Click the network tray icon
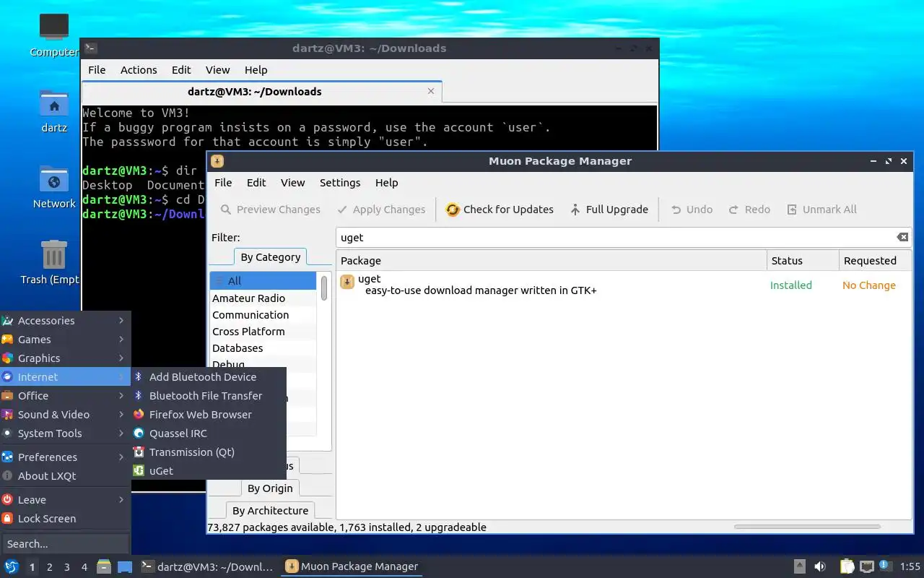 [x=866, y=566]
